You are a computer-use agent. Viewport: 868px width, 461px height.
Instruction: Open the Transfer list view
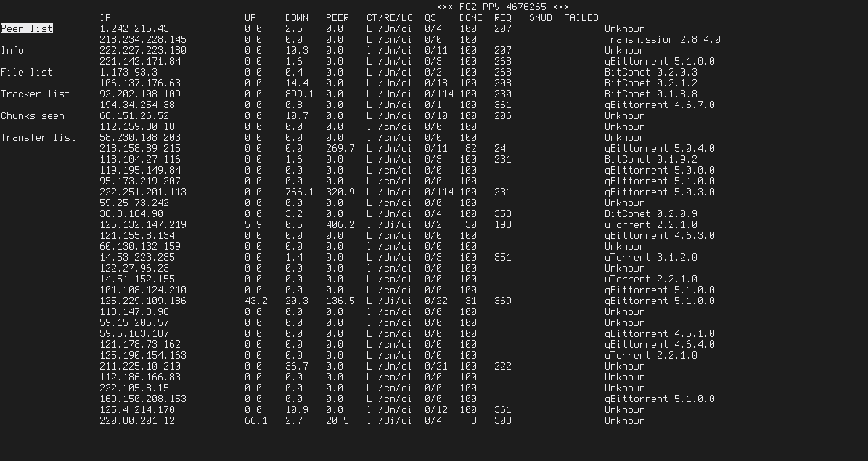[38, 137]
